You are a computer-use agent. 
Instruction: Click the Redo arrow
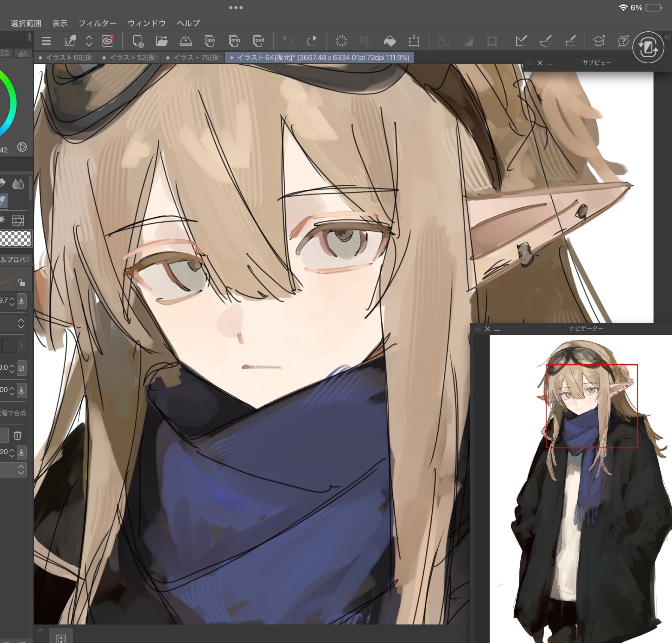pyautogui.click(x=311, y=41)
